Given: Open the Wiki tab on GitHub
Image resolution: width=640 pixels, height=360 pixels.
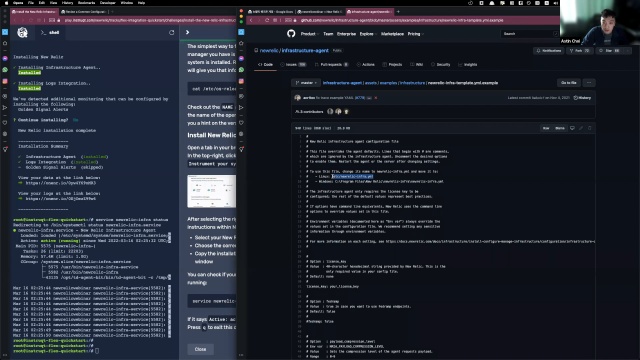Looking at the screenshot, I should (x=417, y=64).
